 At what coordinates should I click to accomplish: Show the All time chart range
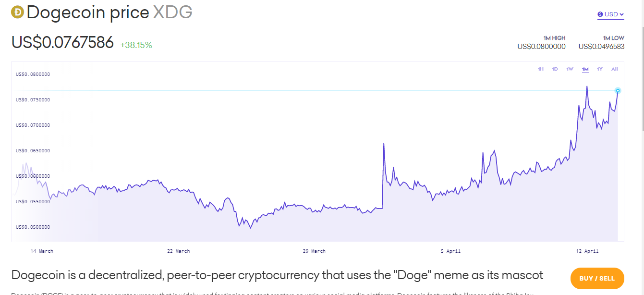click(615, 69)
